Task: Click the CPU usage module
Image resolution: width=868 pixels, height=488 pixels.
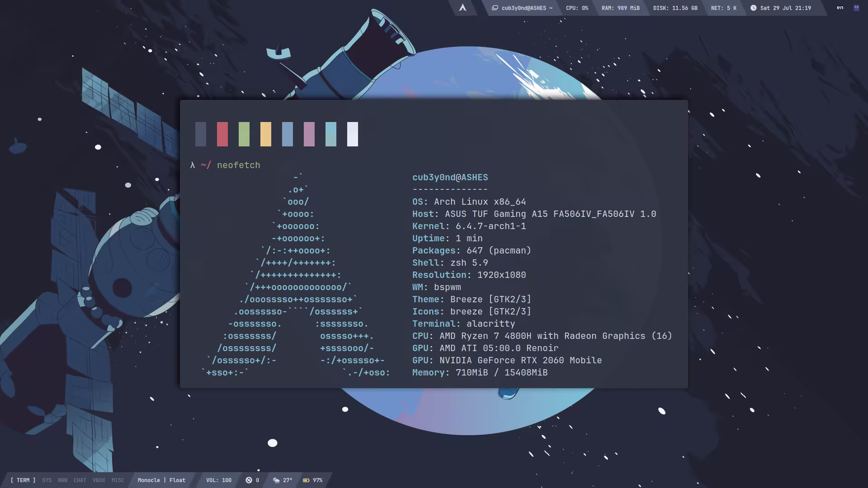Action: [577, 8]
